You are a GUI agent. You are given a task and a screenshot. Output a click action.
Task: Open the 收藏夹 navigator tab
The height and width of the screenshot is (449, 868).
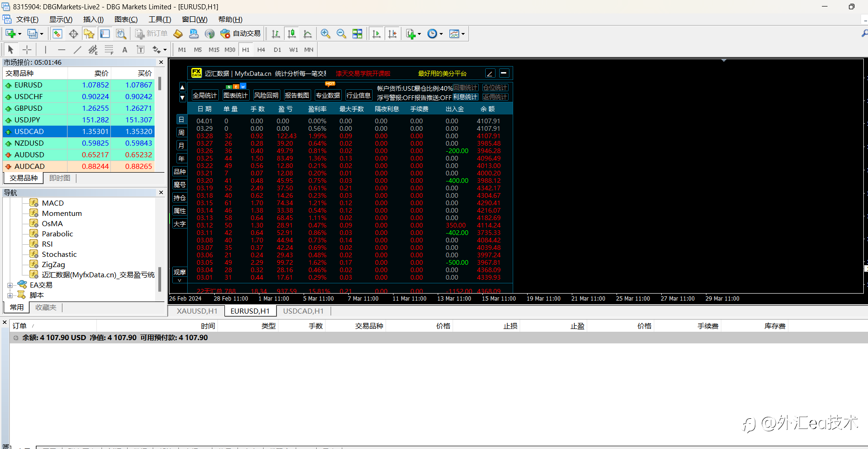click(x=46, y=308)
